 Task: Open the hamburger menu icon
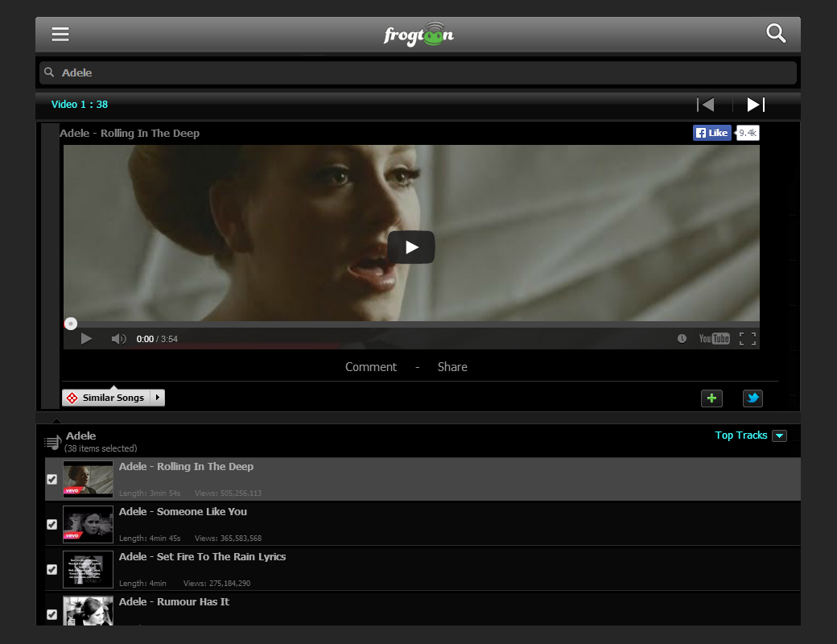(x=60, y=34)
